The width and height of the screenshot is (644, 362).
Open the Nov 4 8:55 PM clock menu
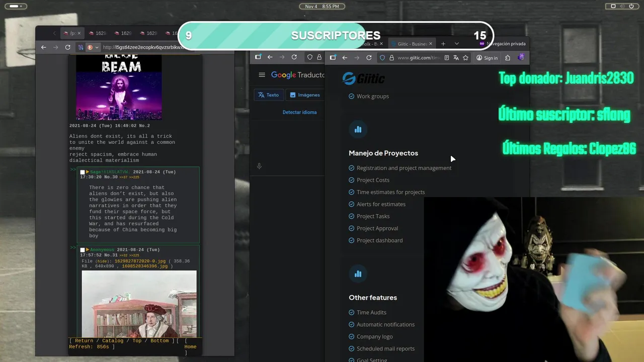pyautogui.click(x=322, y=7)
